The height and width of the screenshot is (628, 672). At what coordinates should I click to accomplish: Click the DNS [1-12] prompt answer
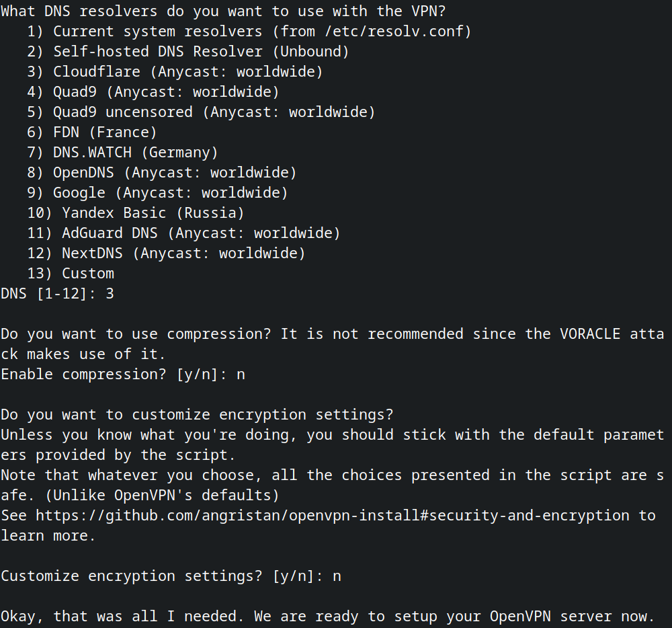click(110, 294)
